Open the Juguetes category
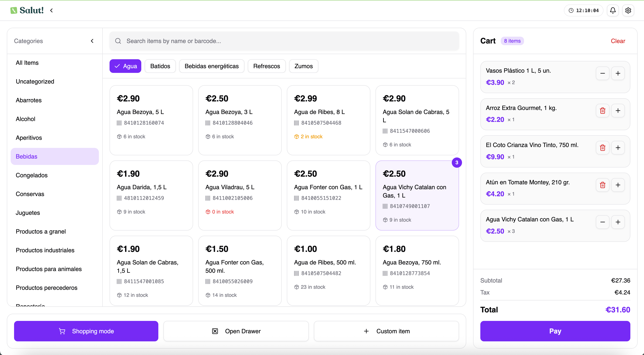The image size is (644, 355). [55, 212]
